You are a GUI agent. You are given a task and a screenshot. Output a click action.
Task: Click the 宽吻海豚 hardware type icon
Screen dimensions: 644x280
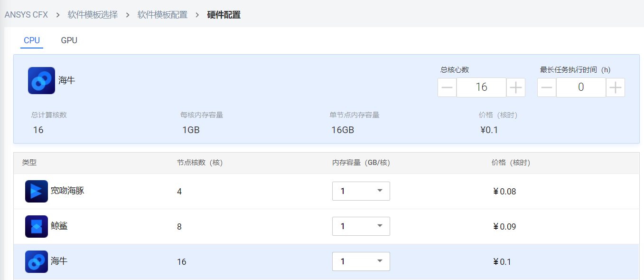coord(37,192)
